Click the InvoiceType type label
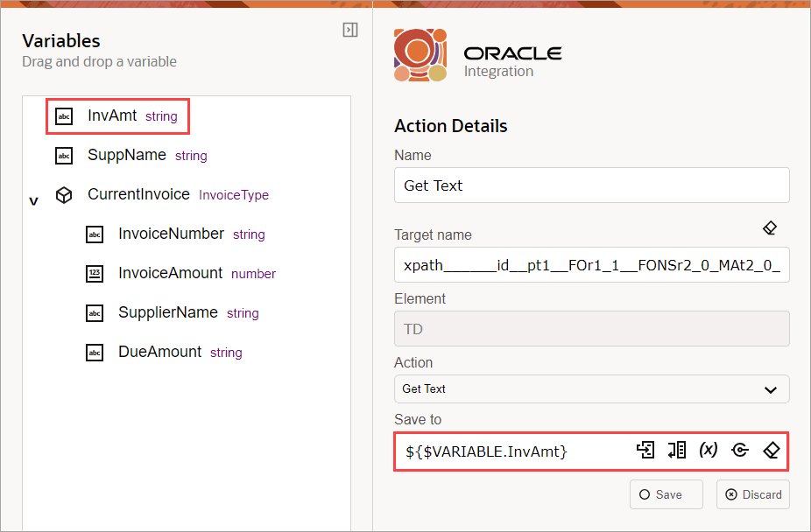 (x=234, y=195)
